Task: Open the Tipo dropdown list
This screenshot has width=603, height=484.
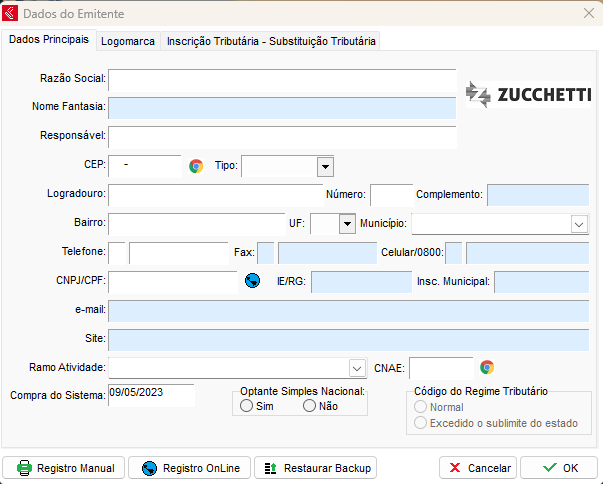Action: (x=324, y=166)
